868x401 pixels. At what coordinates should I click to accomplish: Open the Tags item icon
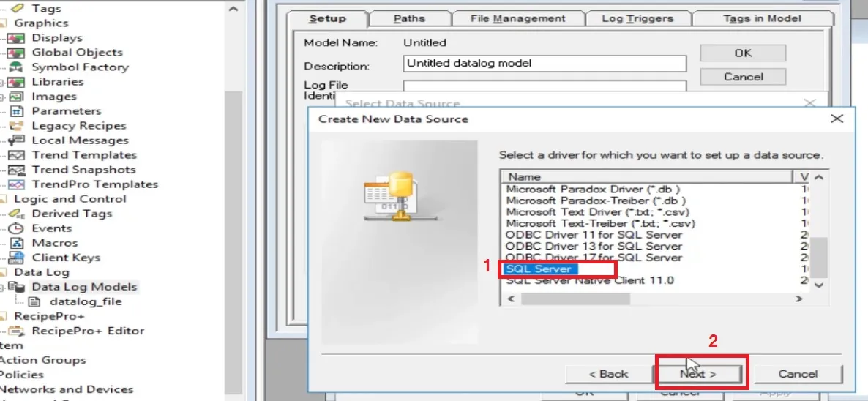(x=18, y=8)
